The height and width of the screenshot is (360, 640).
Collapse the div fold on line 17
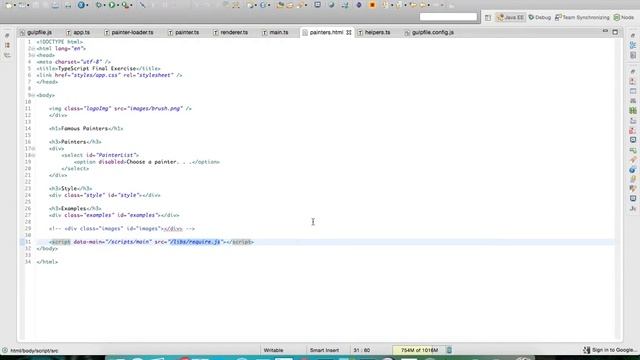click(x=33, y=149)
